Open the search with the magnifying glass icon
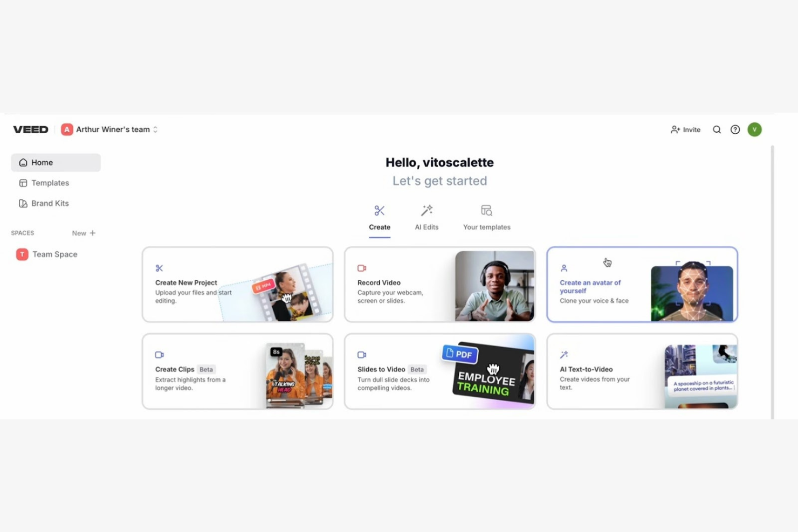This screenshot has width=798, height=532. coord(717,129)
